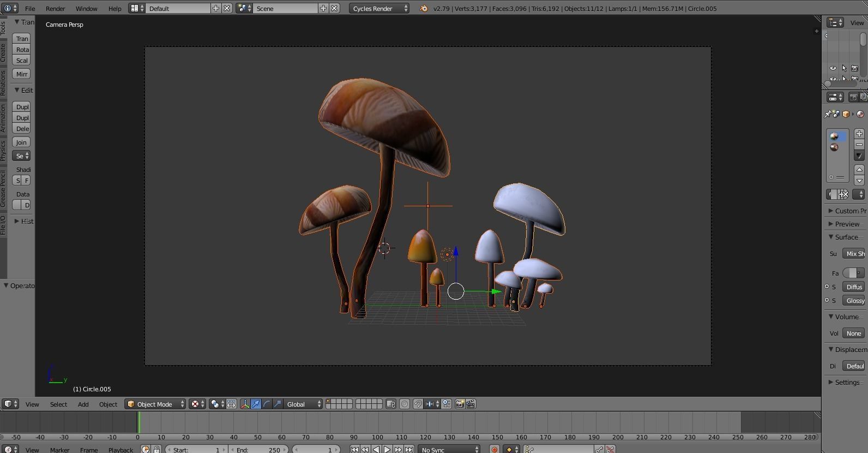
Task: Open the screen layout browse icon
Action: click(x=137, y=8)
